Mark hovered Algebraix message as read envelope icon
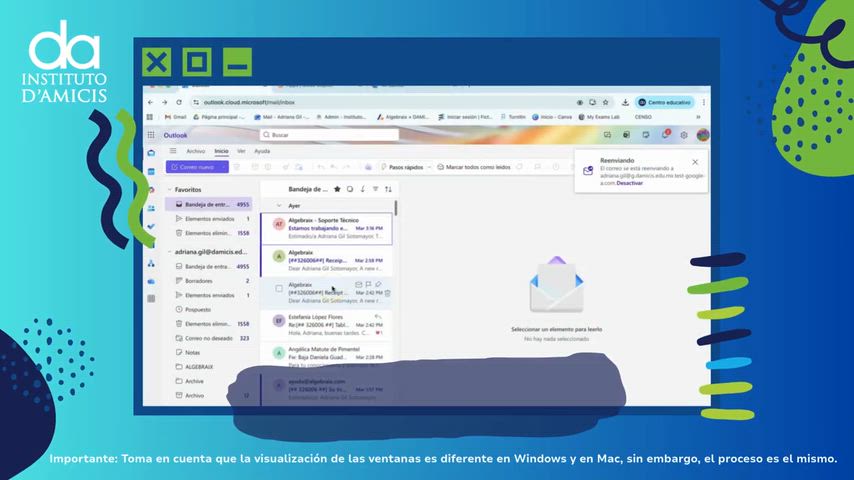 point(358,284)
